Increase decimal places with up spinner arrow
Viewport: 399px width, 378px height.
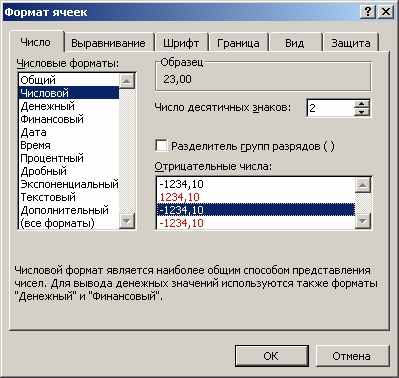(362, 104)
